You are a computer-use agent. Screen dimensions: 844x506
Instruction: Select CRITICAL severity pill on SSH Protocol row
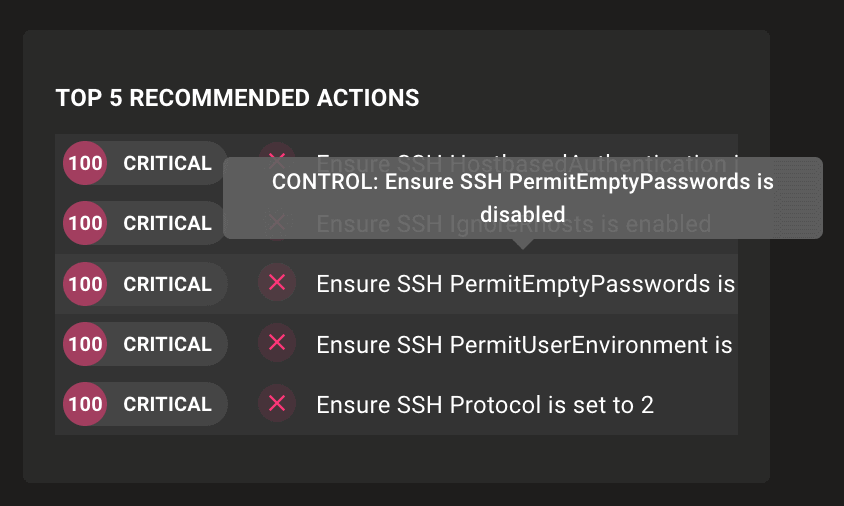167,404
